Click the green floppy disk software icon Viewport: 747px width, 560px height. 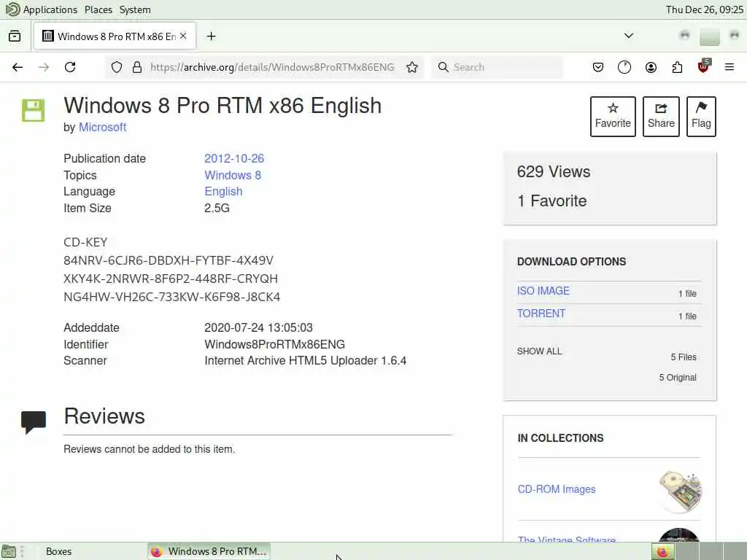[x=34, y=111]
